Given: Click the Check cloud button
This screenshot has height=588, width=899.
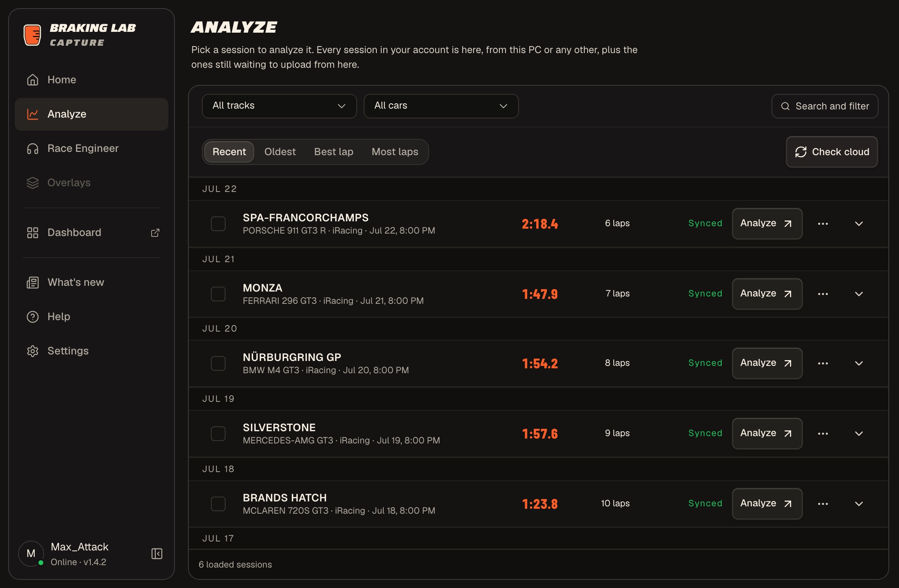Looking at the screenshot, I should (x=832, y=152).
